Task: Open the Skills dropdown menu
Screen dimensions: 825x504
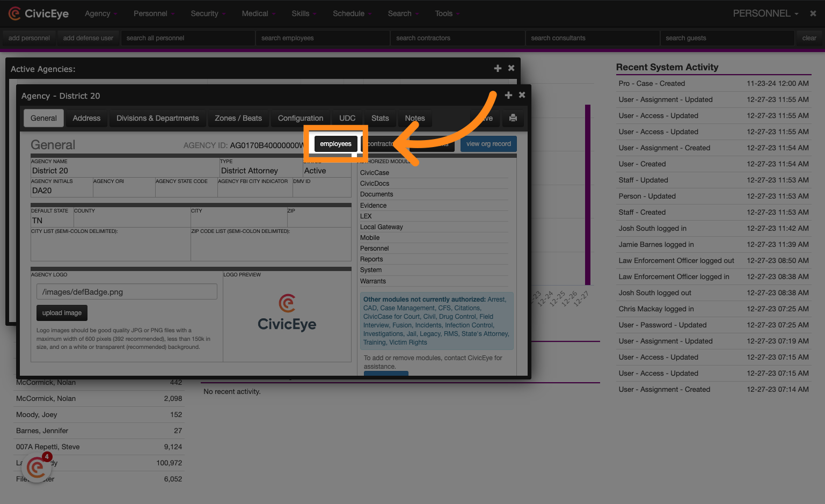Action: [x=304, y=13]
